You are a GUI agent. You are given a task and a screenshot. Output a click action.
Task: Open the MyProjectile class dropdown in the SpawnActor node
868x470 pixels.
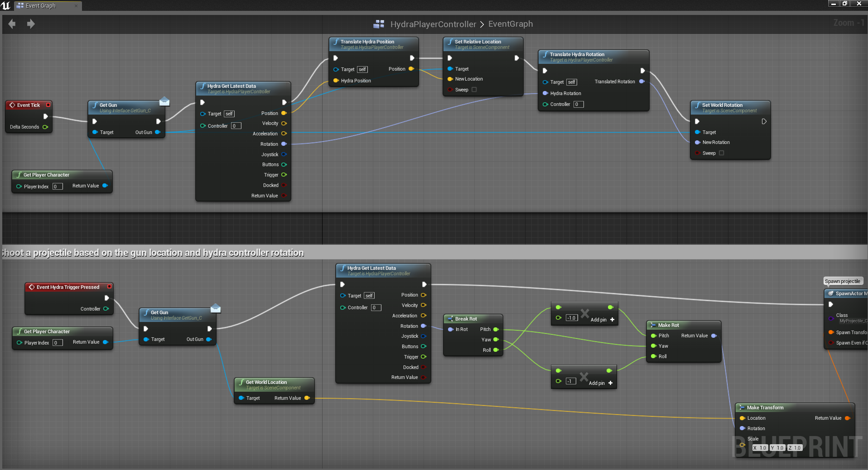(x=853, y=321)
